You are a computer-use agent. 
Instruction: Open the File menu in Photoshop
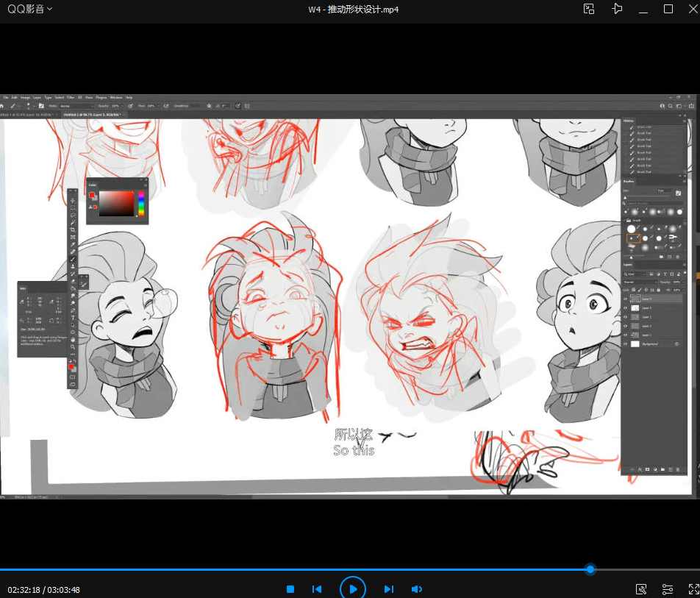pos(5,97)
